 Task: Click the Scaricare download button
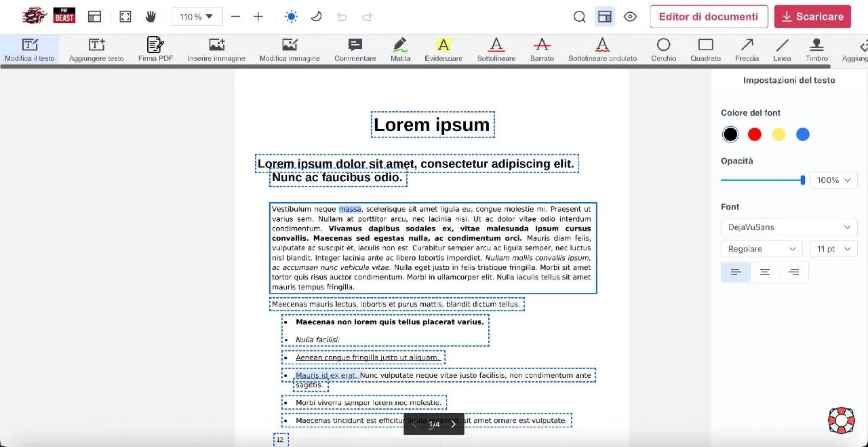(x=812, y=16)
